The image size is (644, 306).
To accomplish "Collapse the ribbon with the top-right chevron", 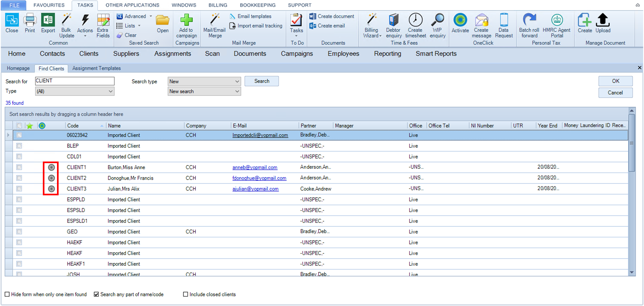I will pyautogui.click(x=638, y=5).
